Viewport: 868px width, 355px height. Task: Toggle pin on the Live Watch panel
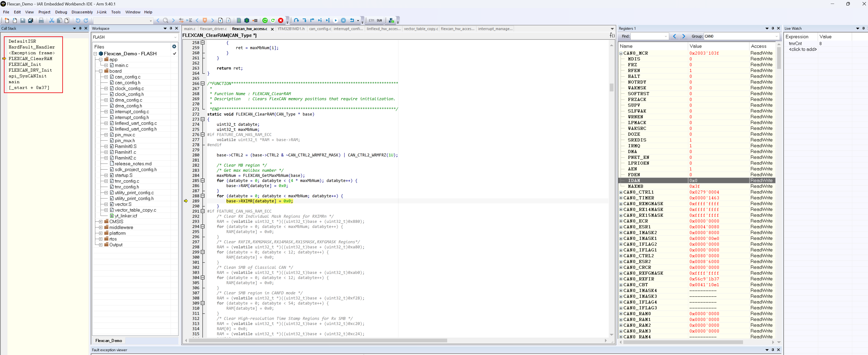pyautogui.click(x=863, y=29)
